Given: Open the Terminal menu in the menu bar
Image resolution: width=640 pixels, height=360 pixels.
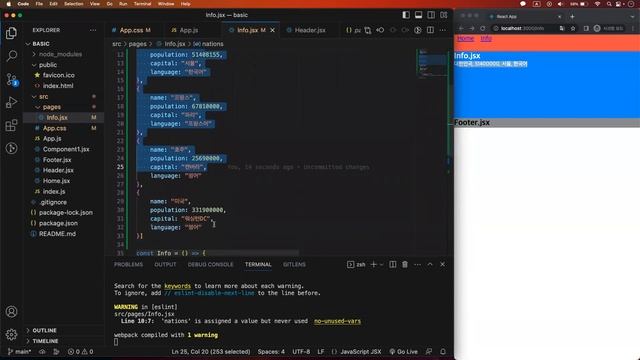Looking at the screenshot, I should (x=142, y=4).
